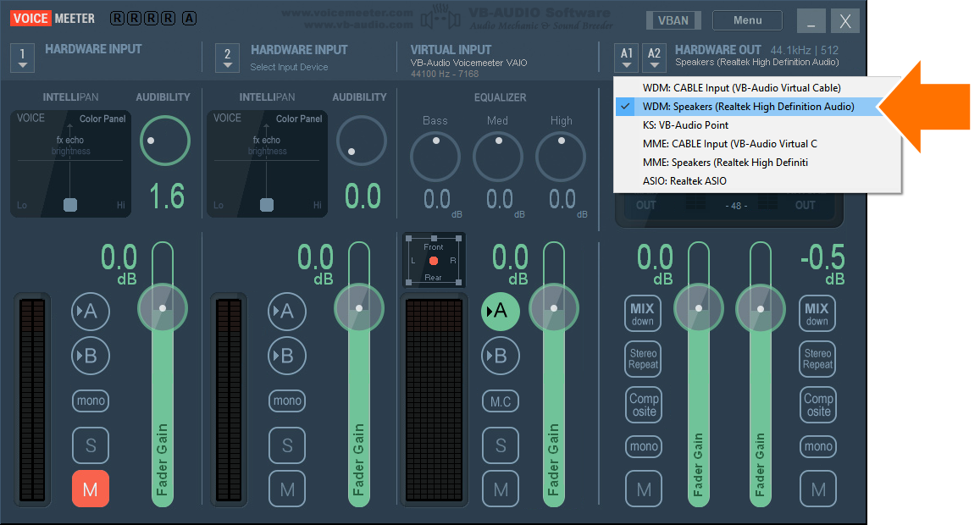Toggle mono on hardware input 2

point(287,401)
